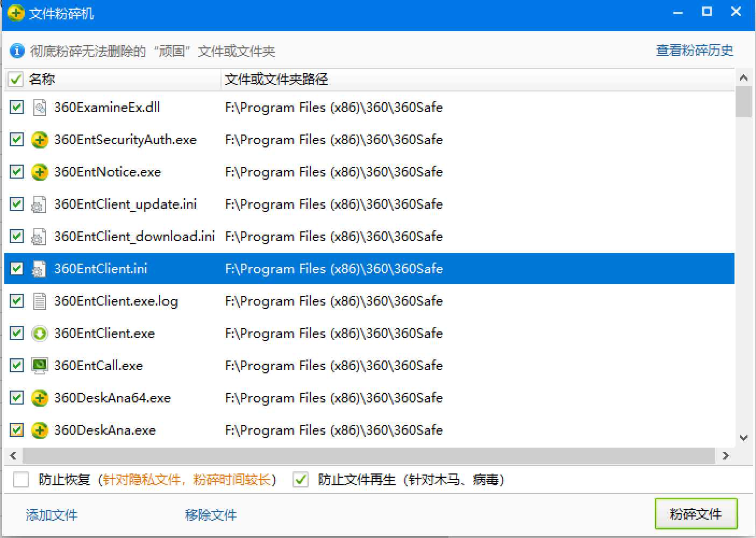Click the 360EntClient_update.ini file icon
The width and height of the screenshot is (756, 538).
point(39,204)
